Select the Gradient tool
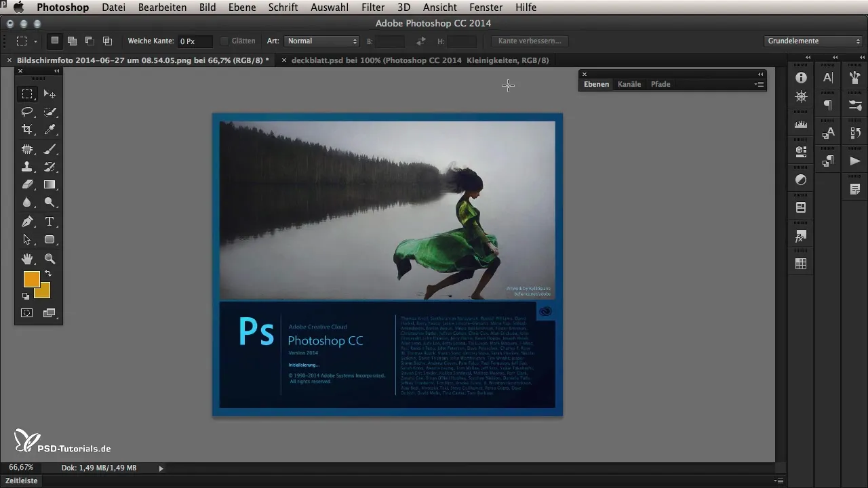The width and height of the screenshot is (868, 488). point(50,184)
